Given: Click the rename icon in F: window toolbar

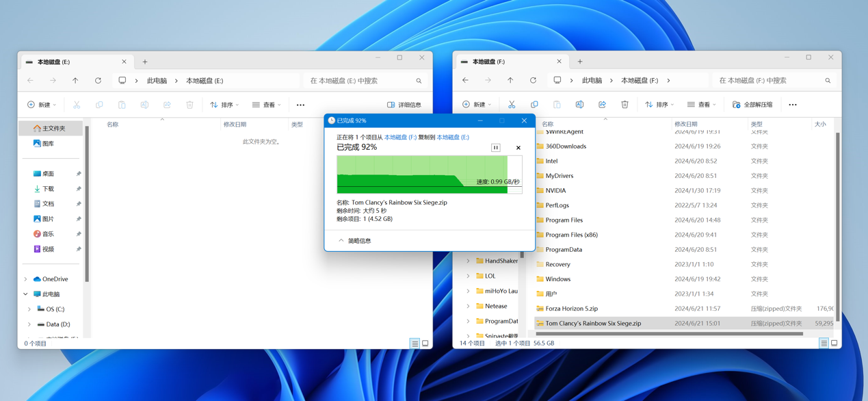Looking at the screenshot, I should click(x=579, y=105).
